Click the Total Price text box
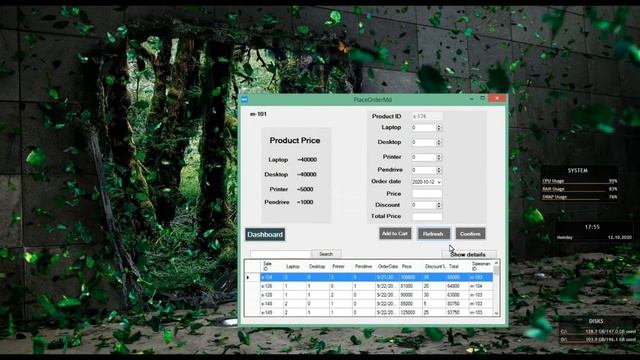Screen dimensions: 640x360 coord(427,216)
